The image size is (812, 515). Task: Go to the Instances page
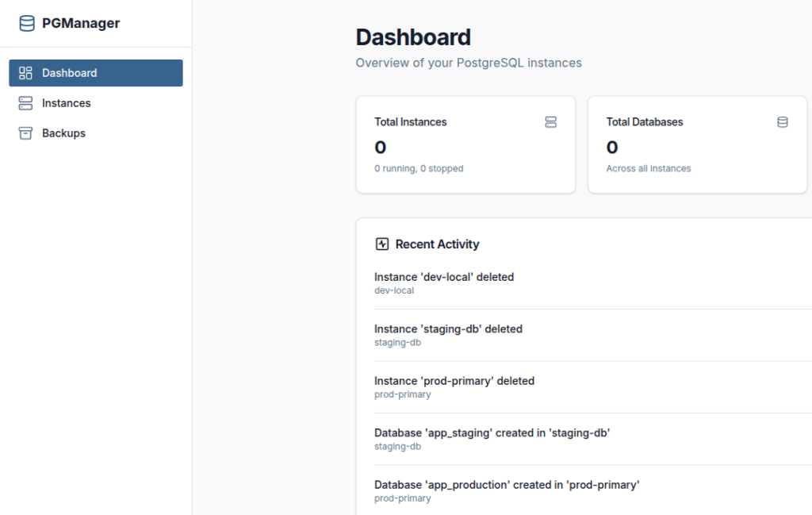coord(96,103)
